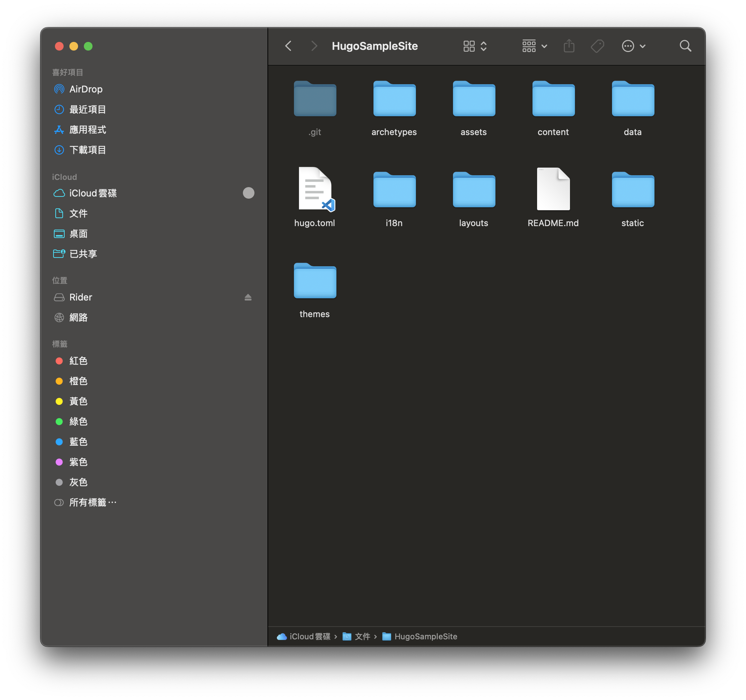This screenshot has height=700, width=746.
Task: Select the content folder icon
Action: [553, 99]
